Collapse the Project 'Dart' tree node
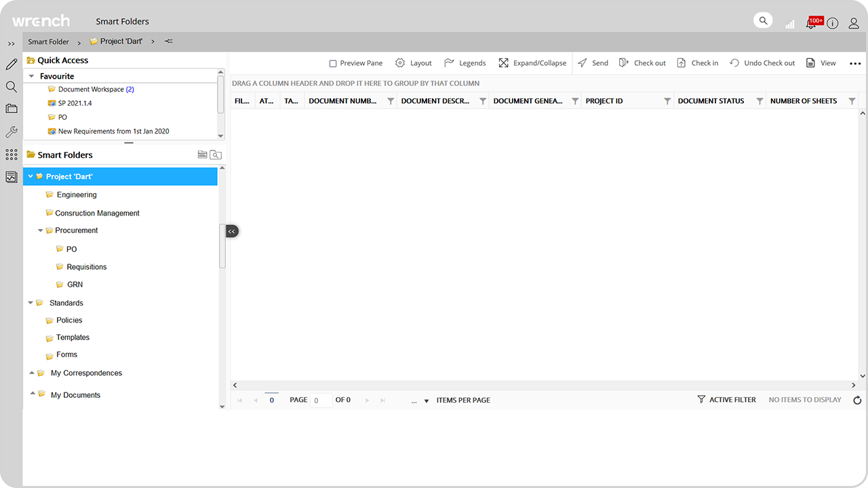This screenshot has height=488, width=868. click(x=31, y=176)
